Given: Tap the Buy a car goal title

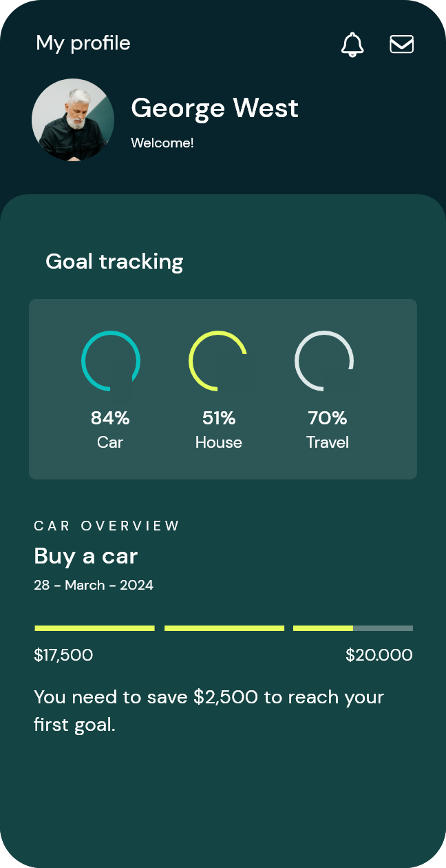Looking at the screenshot, I should coord(86,556).
